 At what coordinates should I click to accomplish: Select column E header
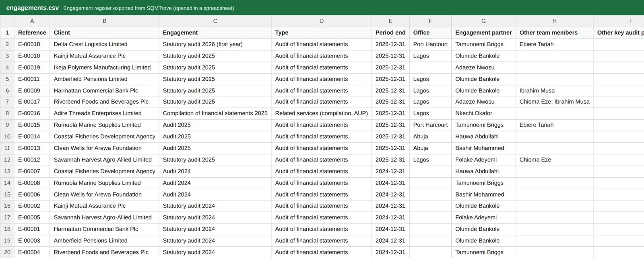pyautogui.click(x=390, y=21)
